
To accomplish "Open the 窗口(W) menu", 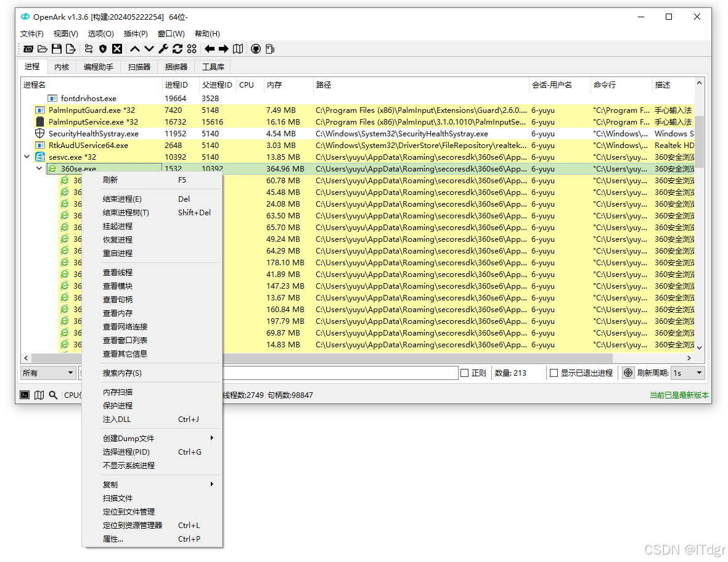I will (x=171, y=33).
